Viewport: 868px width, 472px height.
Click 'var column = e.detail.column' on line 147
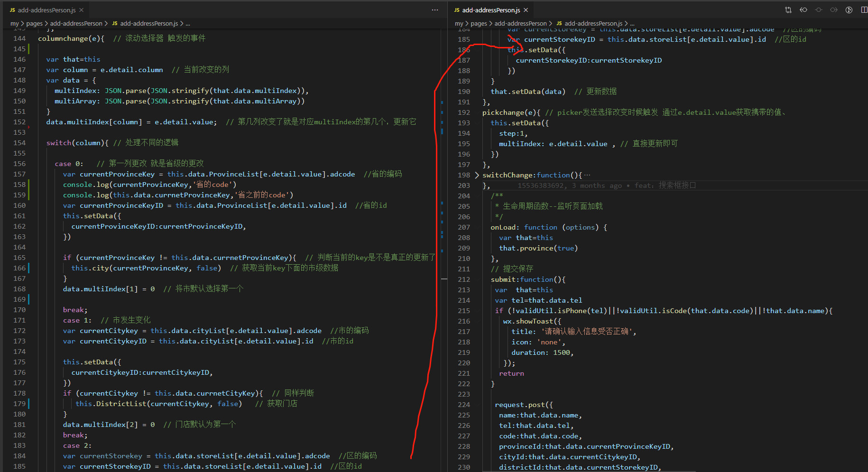coord(105,70)
